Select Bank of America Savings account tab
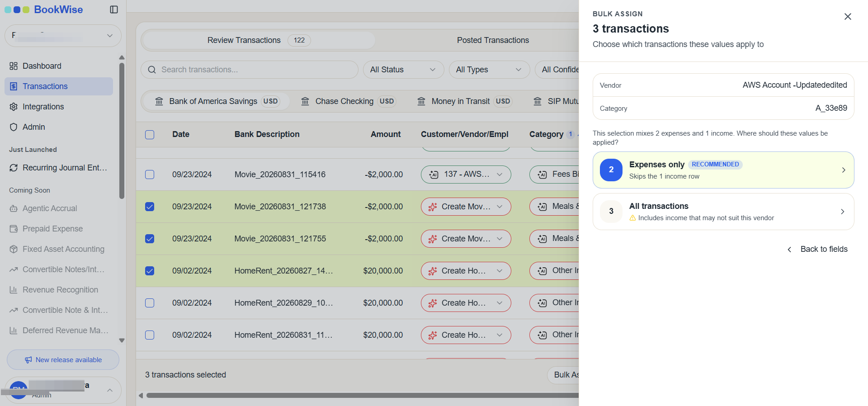The image size is (868, 406). coord(217,101)
